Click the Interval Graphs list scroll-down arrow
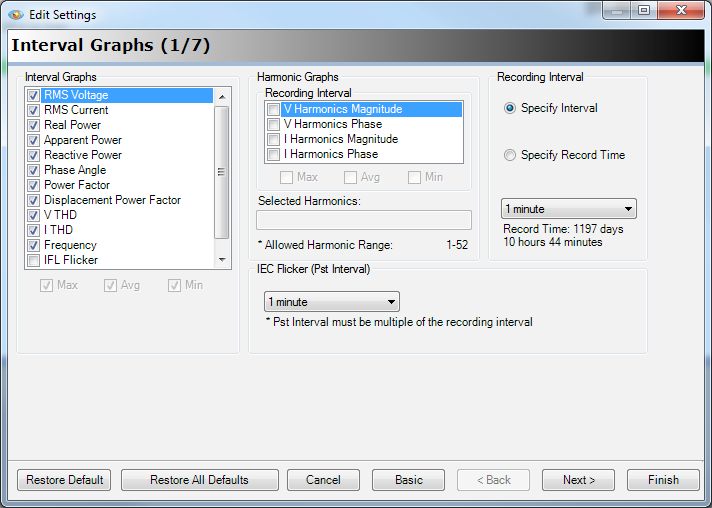 point(222,260)
